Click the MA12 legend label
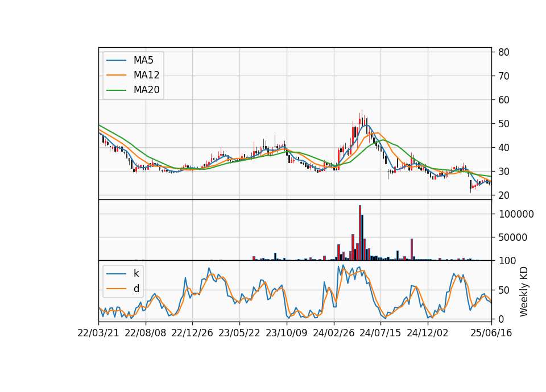This screenshot has width=546, height=392. pyautogui.click(x=146, y=75)
